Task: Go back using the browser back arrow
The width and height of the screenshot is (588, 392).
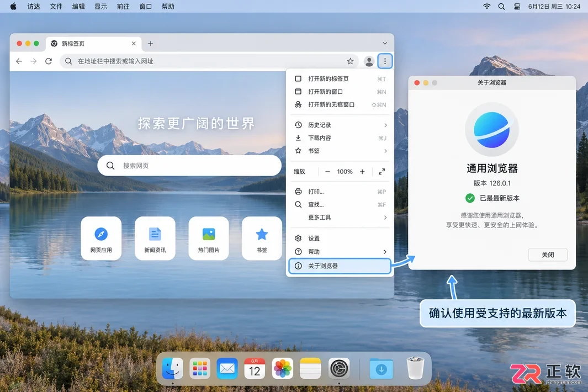Action: pyautogui.click(x=19, y=61)
